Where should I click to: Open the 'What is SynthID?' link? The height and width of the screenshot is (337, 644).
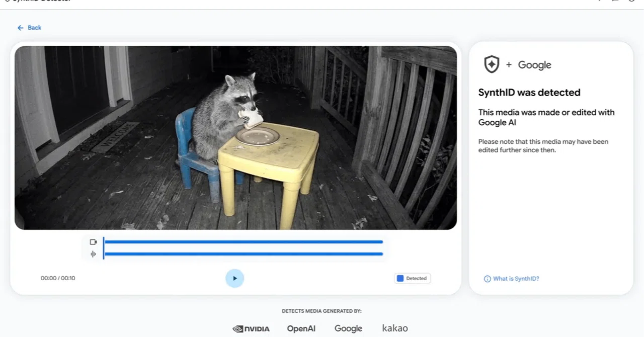(516, 279)
